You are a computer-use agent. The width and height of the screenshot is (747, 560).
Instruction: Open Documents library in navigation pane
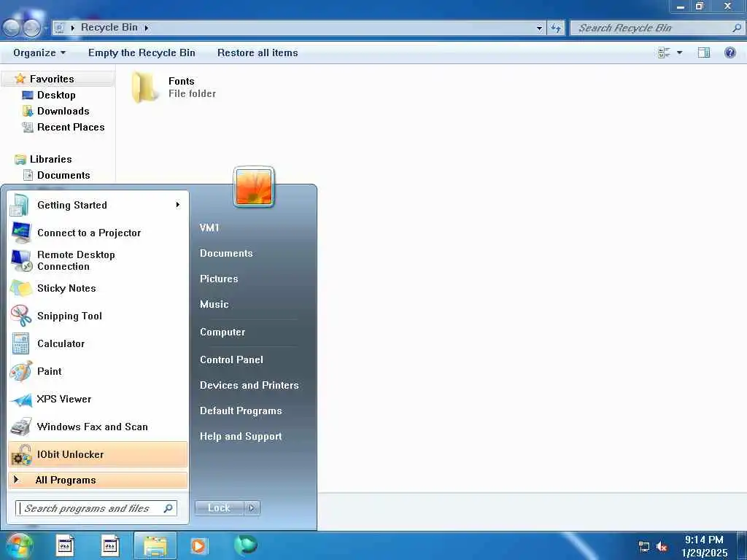click(63, 175)
